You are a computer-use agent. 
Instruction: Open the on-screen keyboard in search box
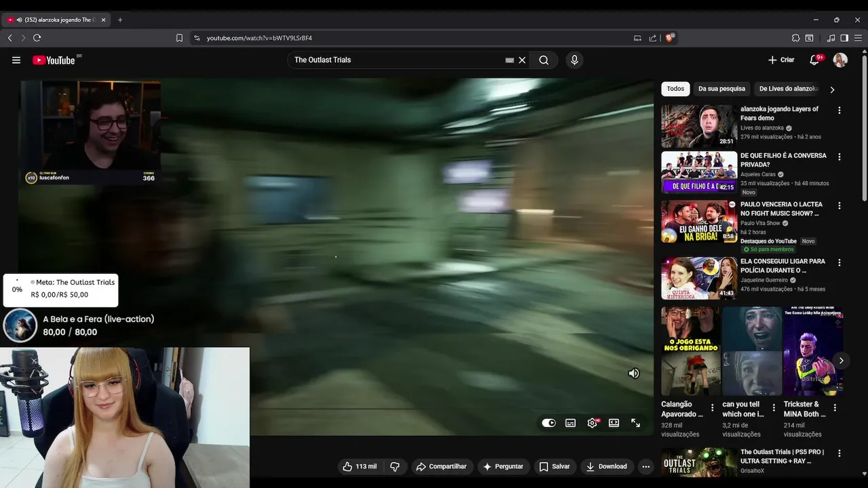point(509,60)
